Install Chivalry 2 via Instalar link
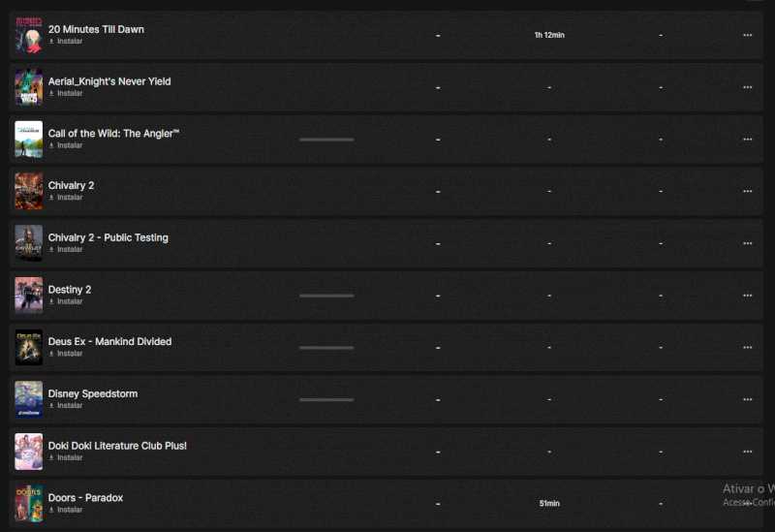This screenshot has height=532, width=775. click(x=69, y=198)
